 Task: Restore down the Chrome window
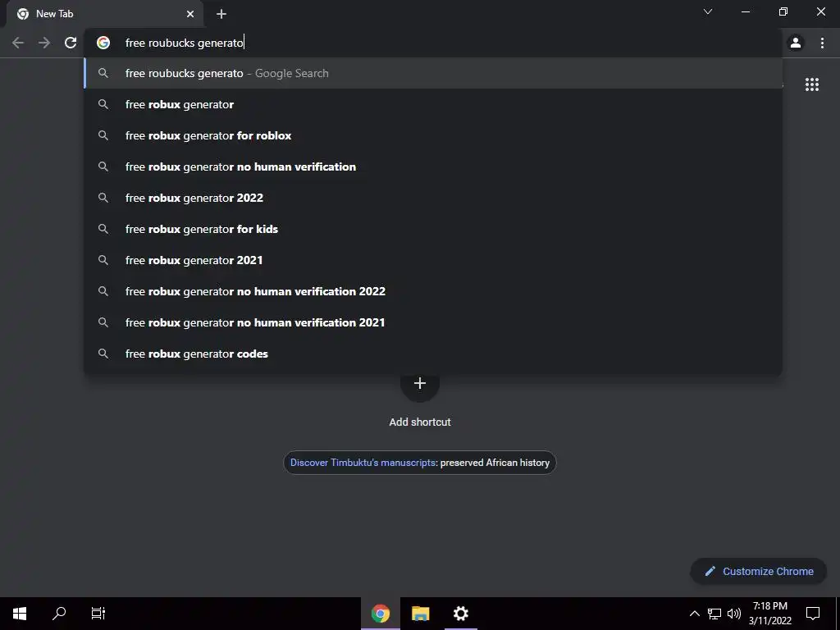click(x=783, y=11)
